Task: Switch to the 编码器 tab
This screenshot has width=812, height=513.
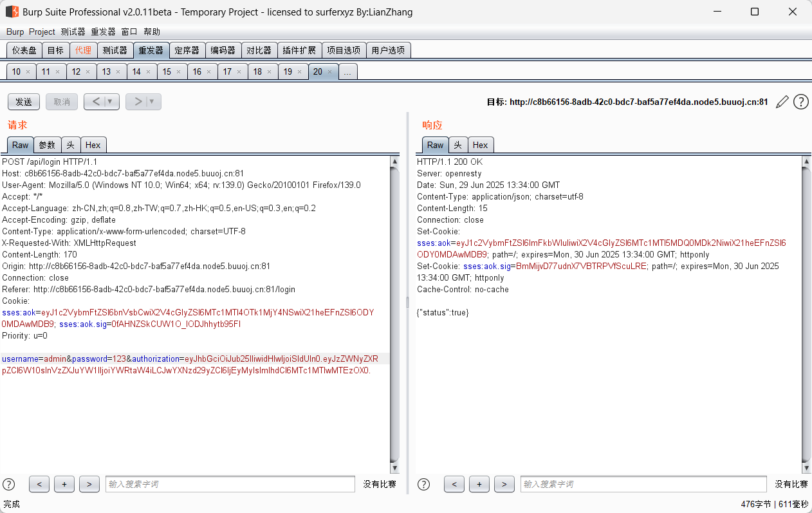Action: tap(223, 50)
